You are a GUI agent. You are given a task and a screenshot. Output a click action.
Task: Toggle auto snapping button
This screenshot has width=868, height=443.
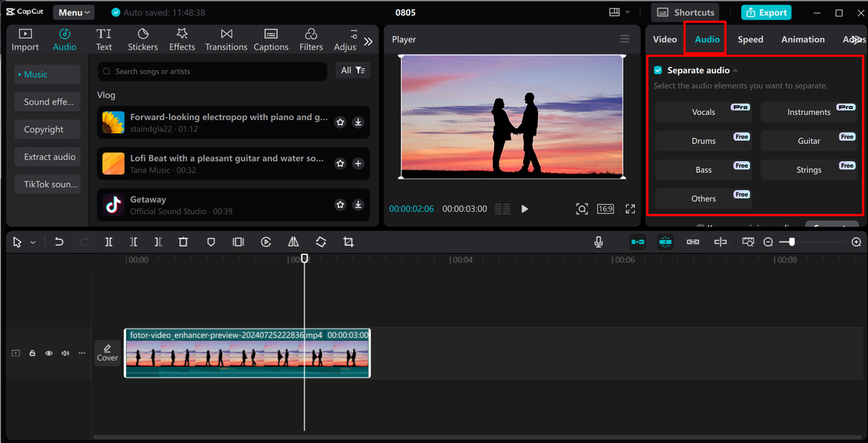click(x=665, y=242)
